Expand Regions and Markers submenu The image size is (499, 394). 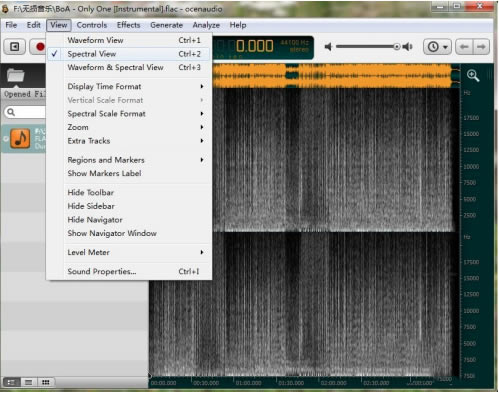pos(129,160)
